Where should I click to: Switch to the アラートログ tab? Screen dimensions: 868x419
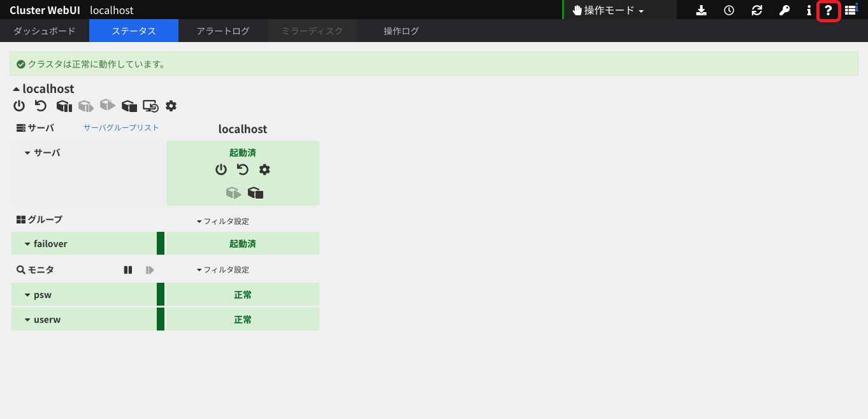pyautogui.click(x=223, y=31)
